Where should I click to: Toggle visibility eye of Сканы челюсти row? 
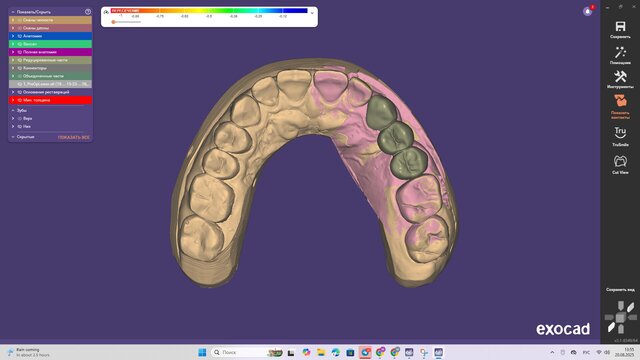pos(20,20)
